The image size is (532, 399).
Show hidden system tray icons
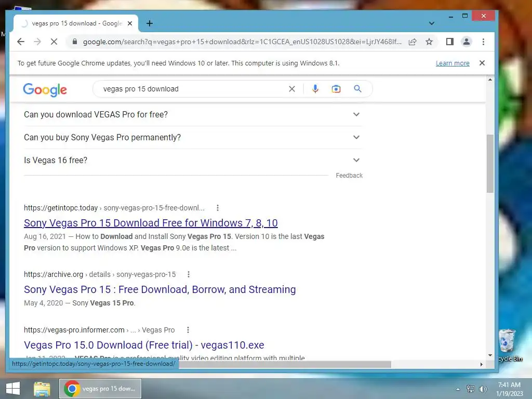458,389
